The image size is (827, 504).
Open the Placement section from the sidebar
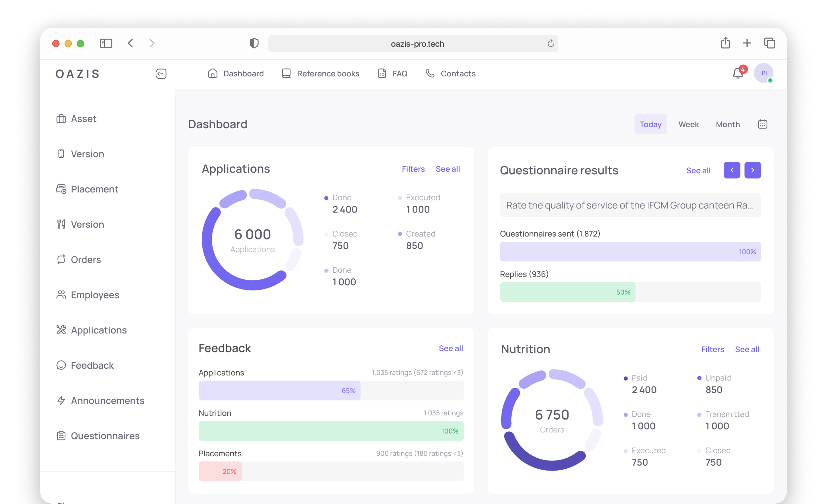point(94,189)
